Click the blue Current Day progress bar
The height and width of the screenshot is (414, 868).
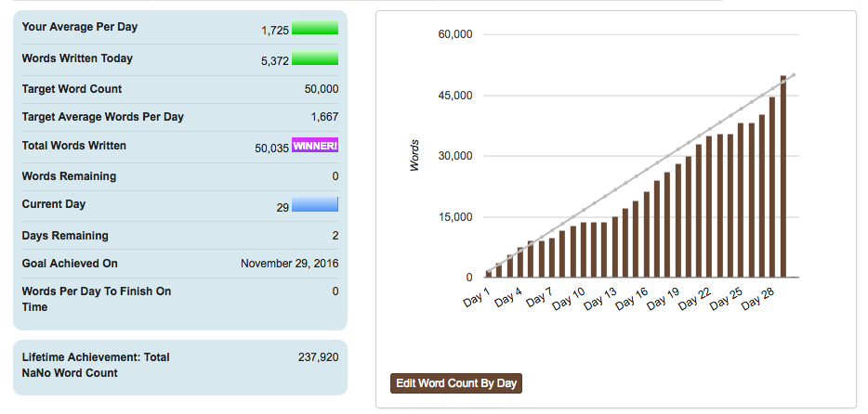click(x=315, y=205)
